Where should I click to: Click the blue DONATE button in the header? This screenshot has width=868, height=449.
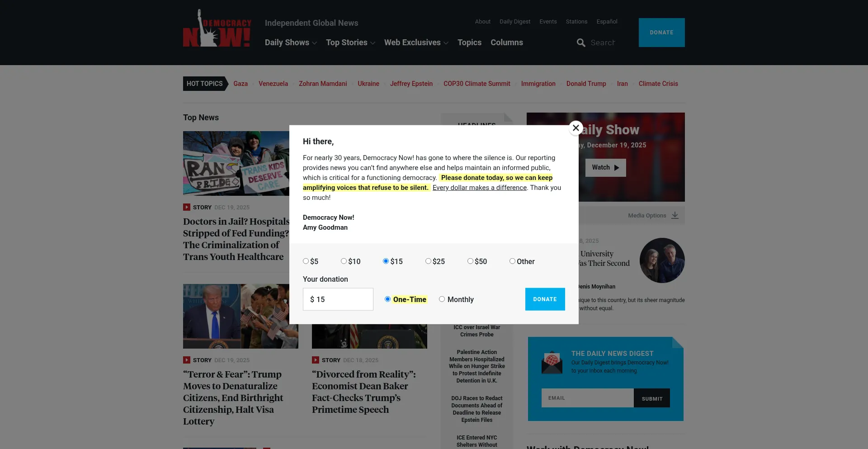[661, 32]
